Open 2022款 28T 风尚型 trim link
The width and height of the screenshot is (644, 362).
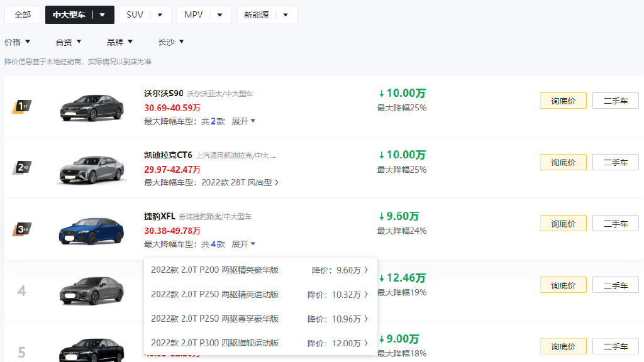tap(240, 182)
